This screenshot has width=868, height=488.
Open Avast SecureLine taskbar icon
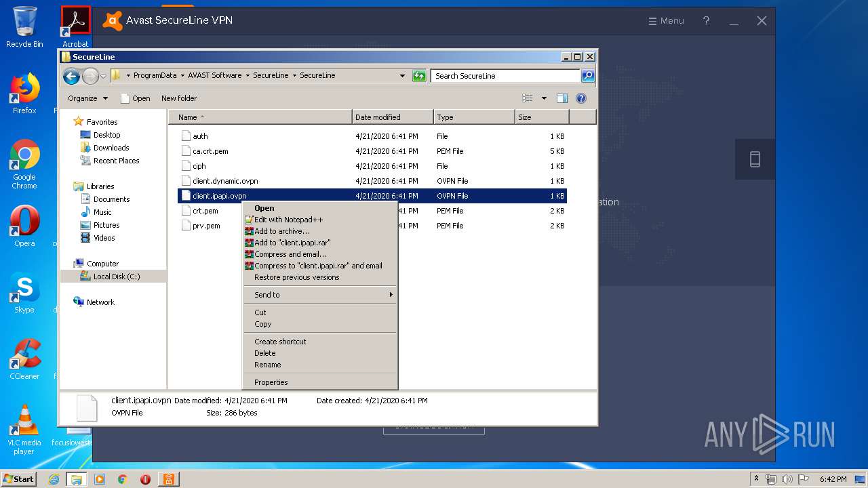[167, 479]
